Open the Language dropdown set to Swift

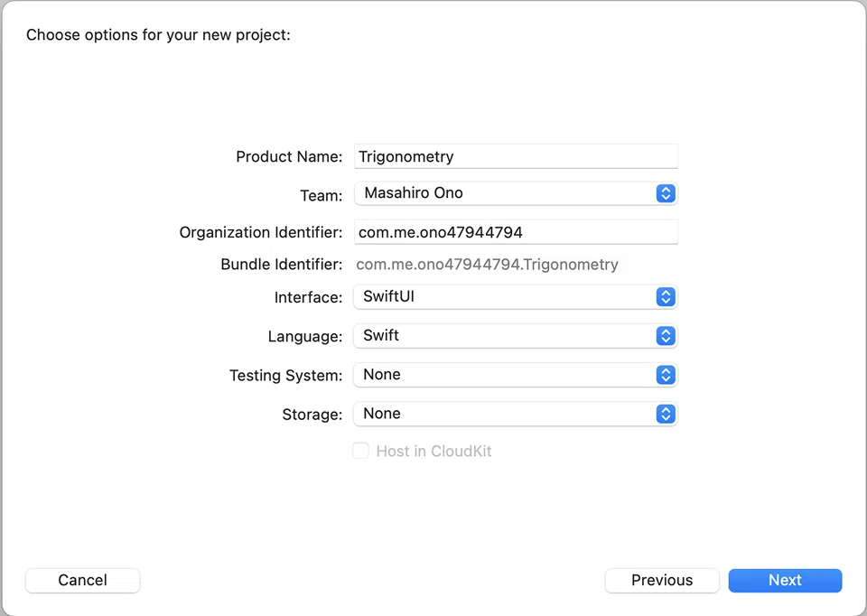[x=516, y=336]
